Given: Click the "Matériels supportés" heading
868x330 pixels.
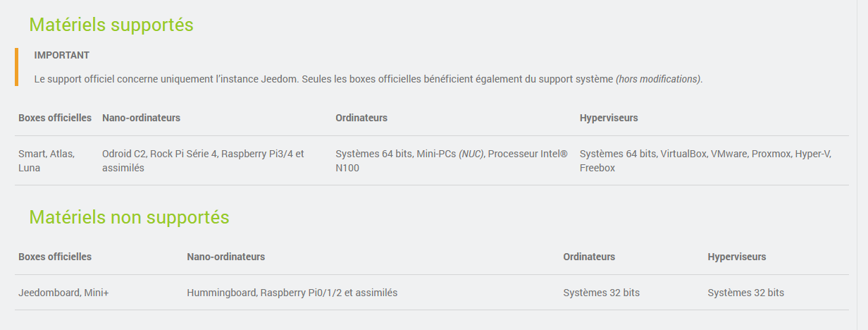Looking at the screenshot, I should tap(111, 25).
